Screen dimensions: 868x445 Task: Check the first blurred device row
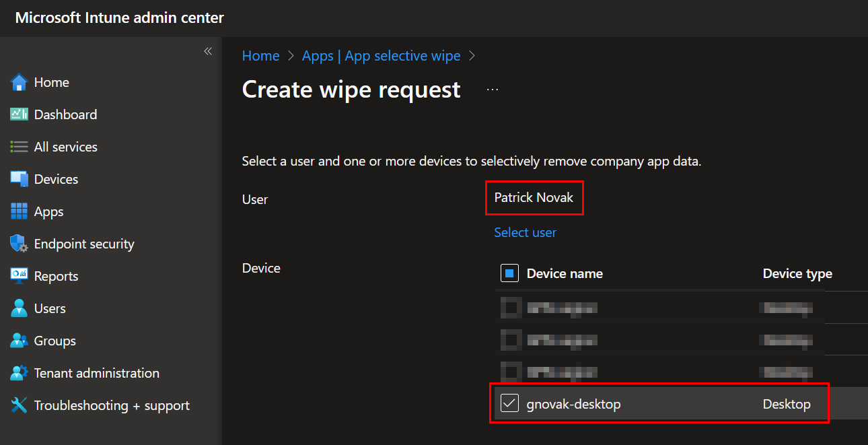coord(511,308)
